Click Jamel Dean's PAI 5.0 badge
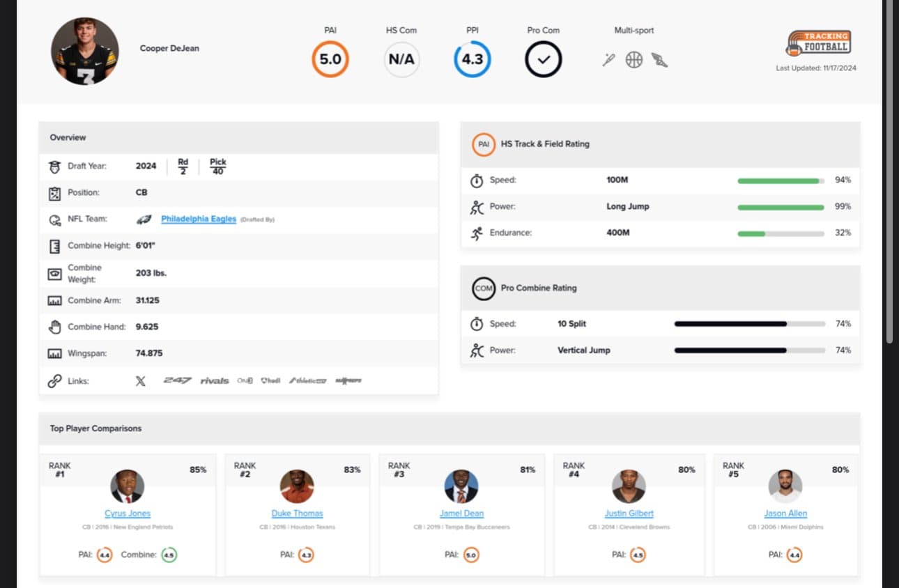899x588 pixels. click(x=471, y=555)
